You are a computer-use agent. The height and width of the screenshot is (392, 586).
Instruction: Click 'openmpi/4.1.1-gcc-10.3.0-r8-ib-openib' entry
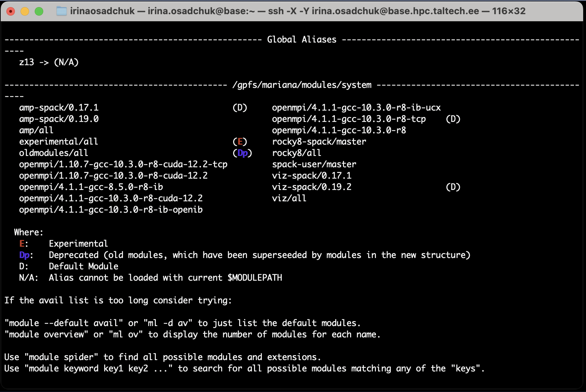[111, 210]
